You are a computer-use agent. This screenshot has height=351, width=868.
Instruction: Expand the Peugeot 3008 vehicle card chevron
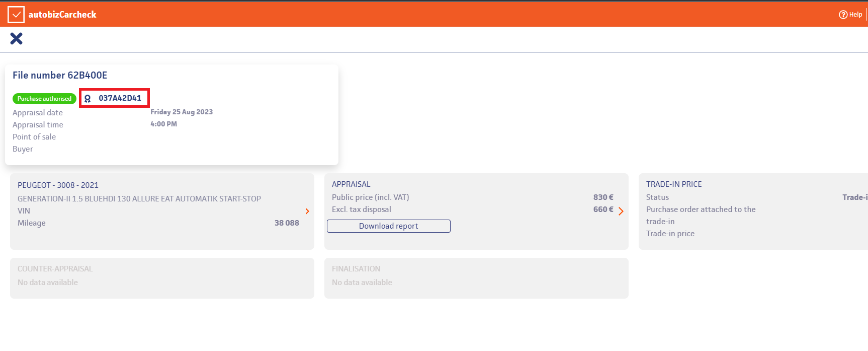point(307,211)
